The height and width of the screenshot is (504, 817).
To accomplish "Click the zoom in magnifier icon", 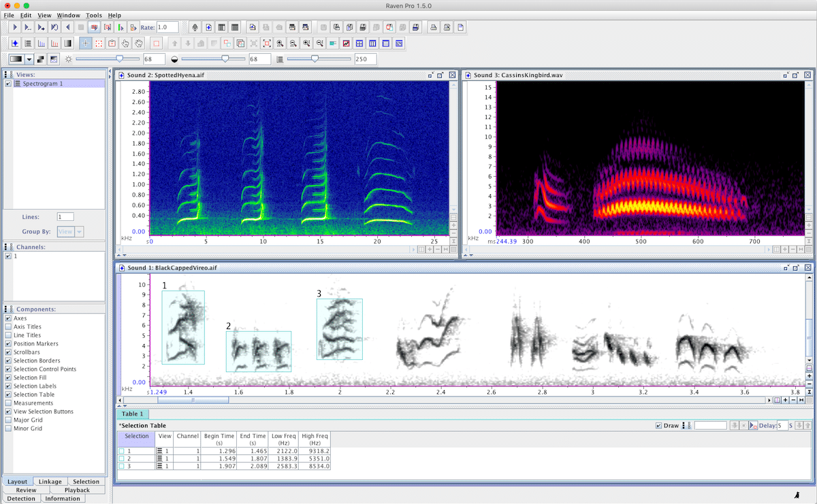I will click(x=280, y=44).
